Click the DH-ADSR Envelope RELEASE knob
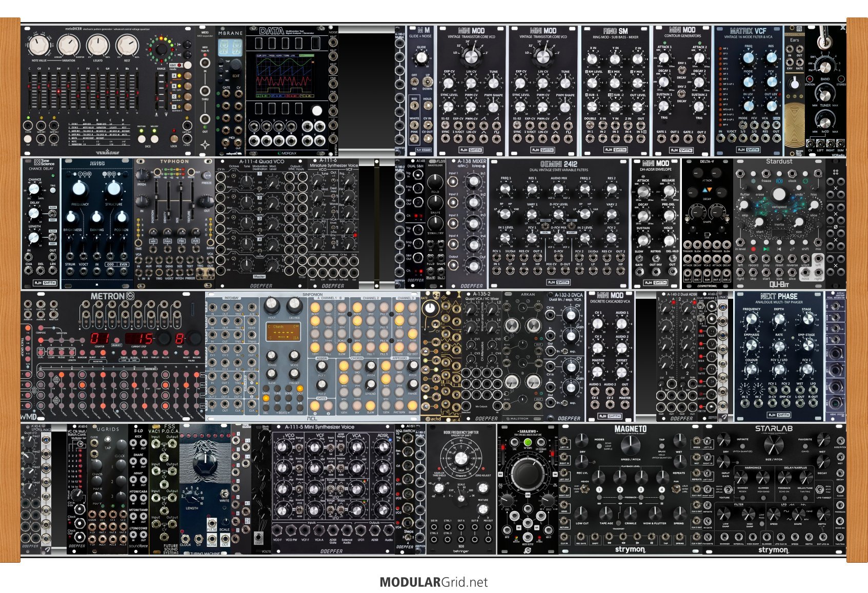The width and height of the screenshot is (868, 593). point(669,191)
